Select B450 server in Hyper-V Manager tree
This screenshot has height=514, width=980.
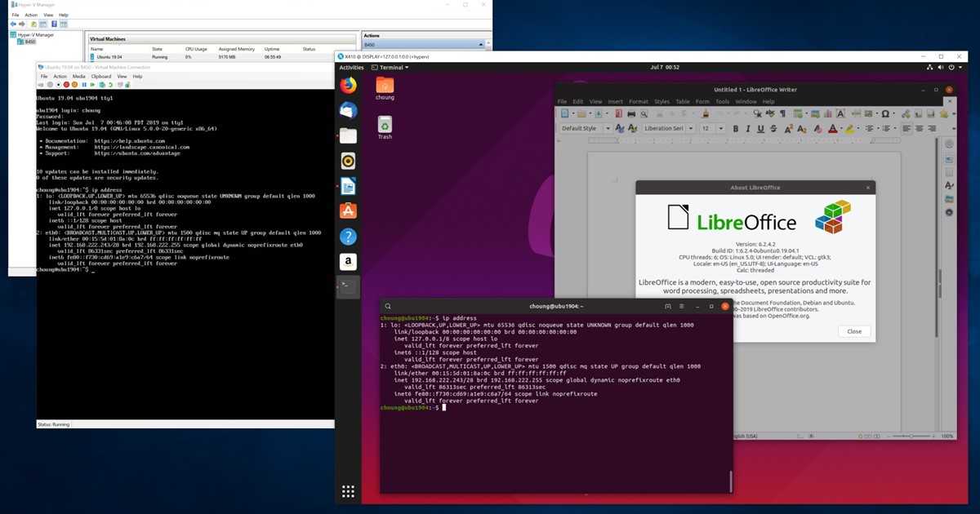click(26, 42)
